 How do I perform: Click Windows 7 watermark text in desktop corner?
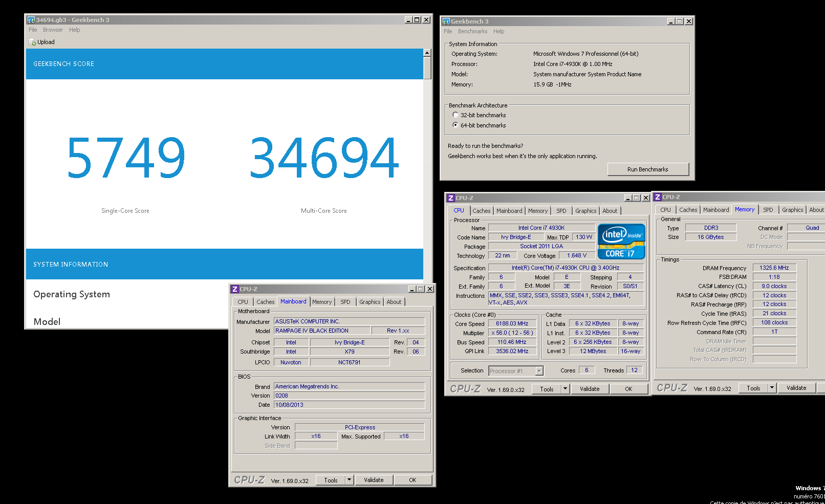(x=810, y=488)
